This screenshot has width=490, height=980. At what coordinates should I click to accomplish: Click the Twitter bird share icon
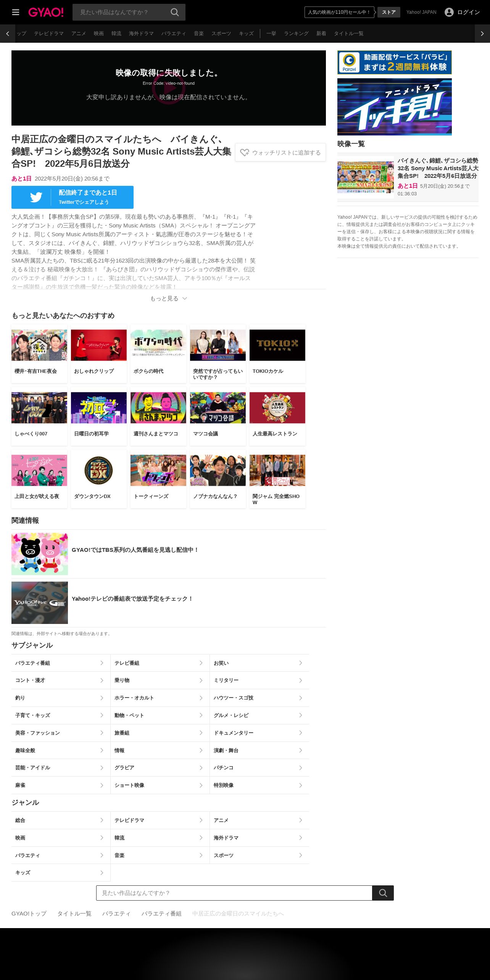click(36, 197)
